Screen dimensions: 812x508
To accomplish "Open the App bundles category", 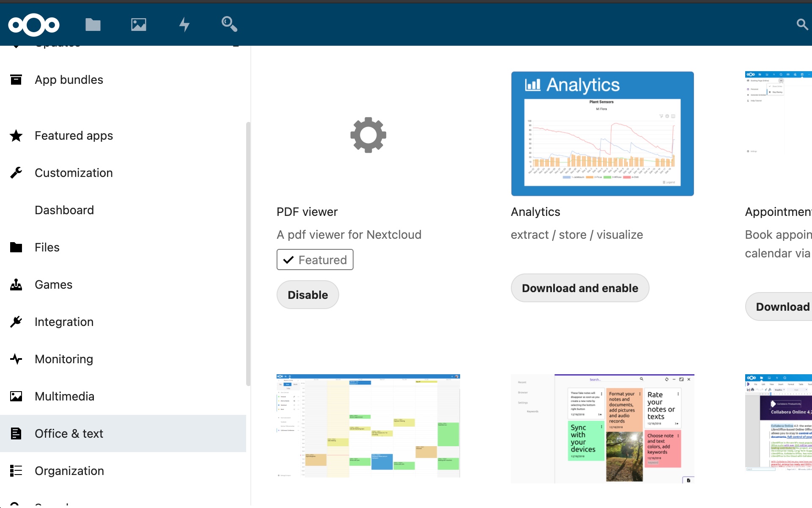I will click(123, 80).
